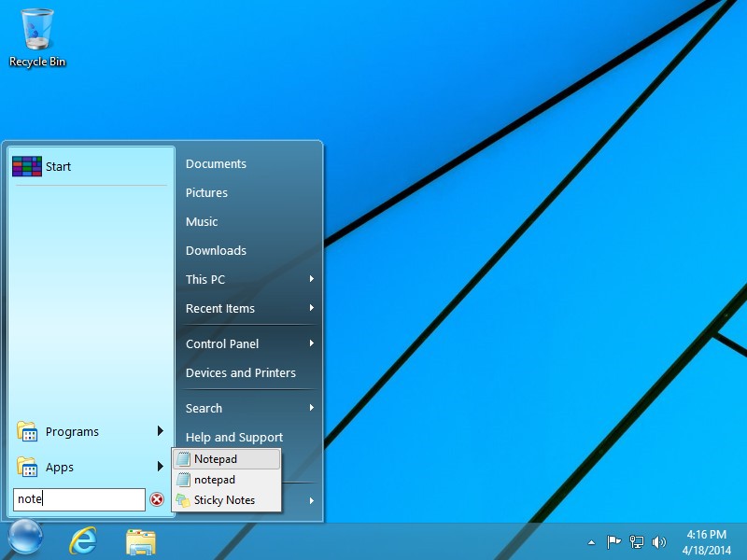
Task: Expand the Recent Items submenu arrow
Action: tap(312, 308)
